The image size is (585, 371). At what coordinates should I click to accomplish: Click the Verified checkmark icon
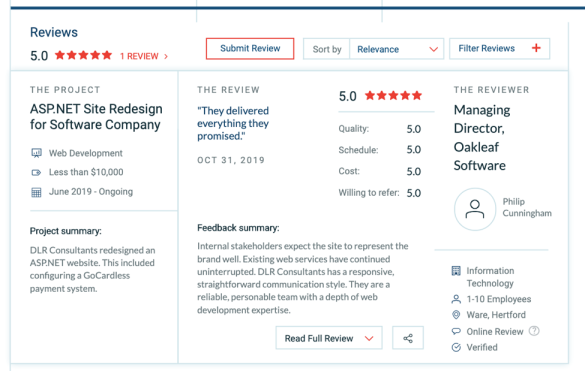tap(456, 347)
